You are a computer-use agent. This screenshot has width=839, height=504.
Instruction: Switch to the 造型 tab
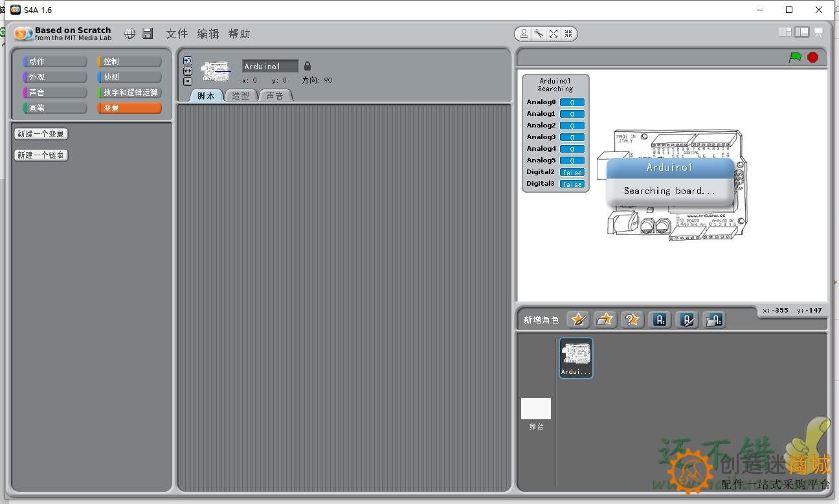240,95
